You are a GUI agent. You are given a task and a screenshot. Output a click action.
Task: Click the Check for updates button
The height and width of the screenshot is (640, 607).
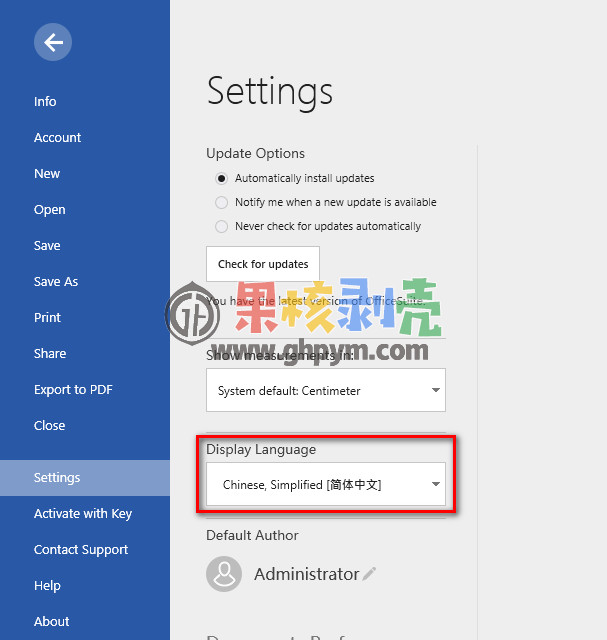coord(263,264)
